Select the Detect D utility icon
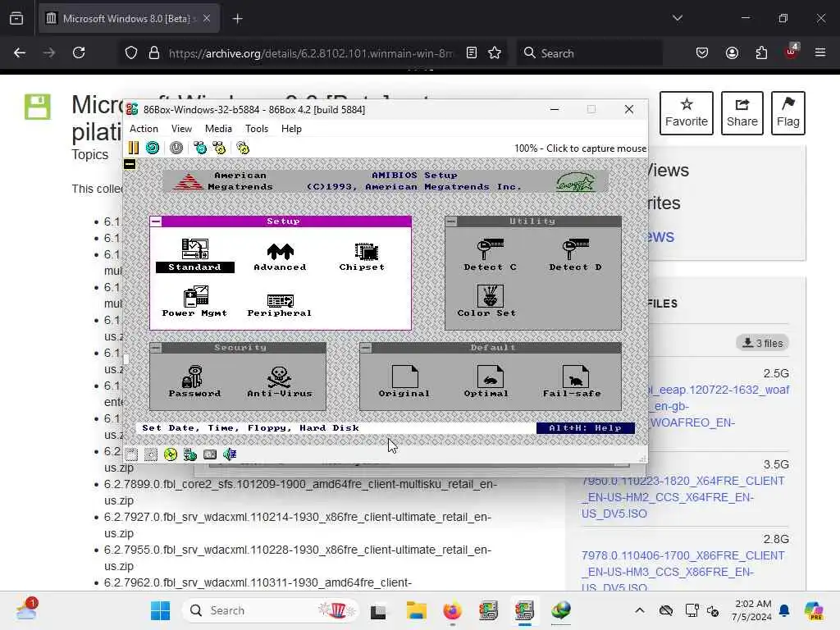The width and height of the screenshot is (840, 630). (575, 255)
